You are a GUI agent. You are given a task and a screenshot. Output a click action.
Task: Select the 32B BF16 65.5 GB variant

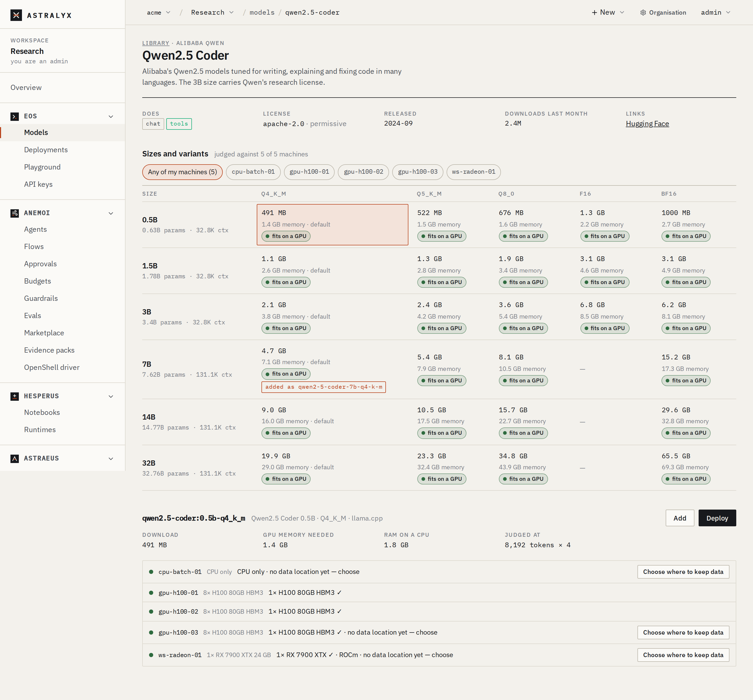(697, 467)
